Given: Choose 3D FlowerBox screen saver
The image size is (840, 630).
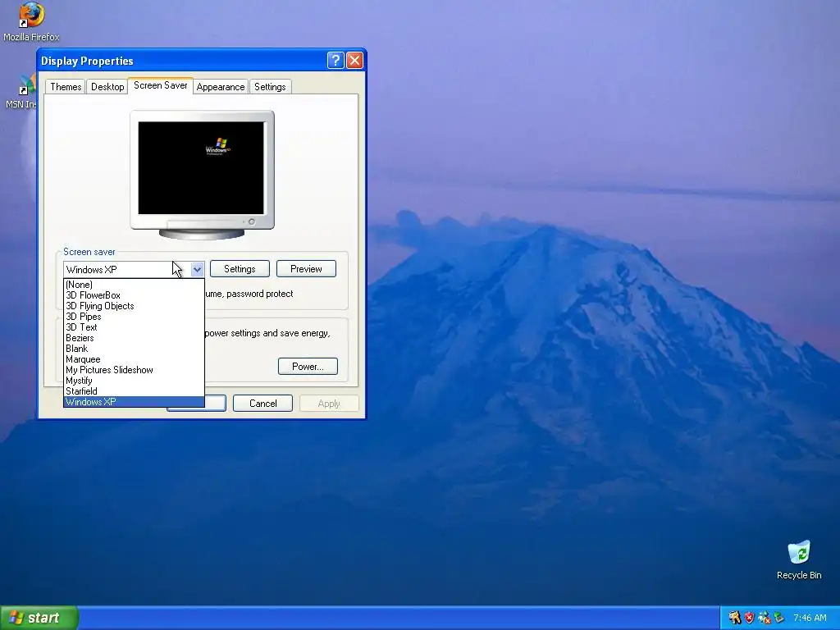Looking at the screenshot, I should [134, 295].
